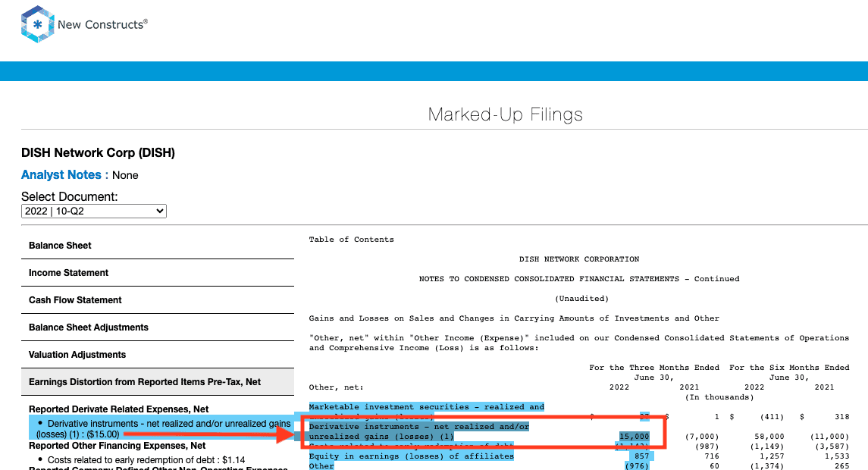Image resolution: width=868 pixels, height=470 pixels.
Task: Click the highlighted 857 table value
Action: (641, 456)
